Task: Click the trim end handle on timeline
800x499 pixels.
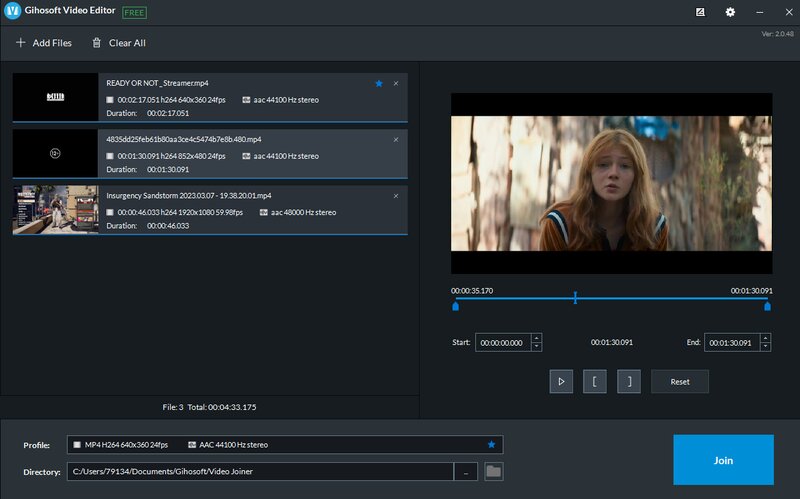Action: click(x=767, y=306)
